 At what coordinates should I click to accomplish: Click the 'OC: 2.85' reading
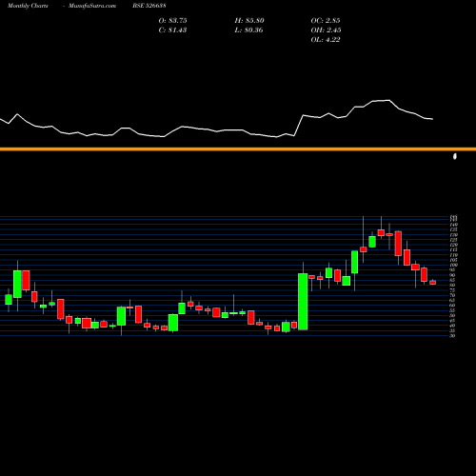coord(326,21)
